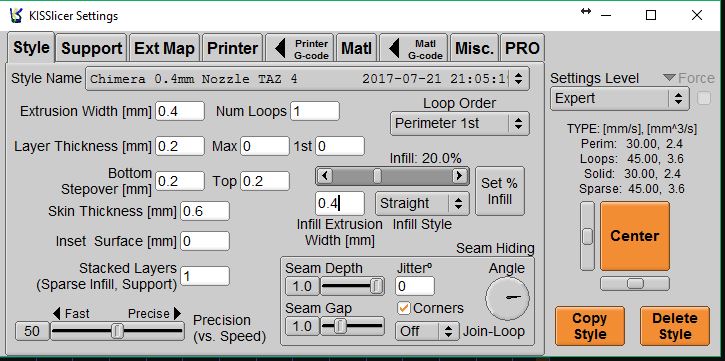
Task: Click the vertical slider beside Center
Action: click(587, 236)
